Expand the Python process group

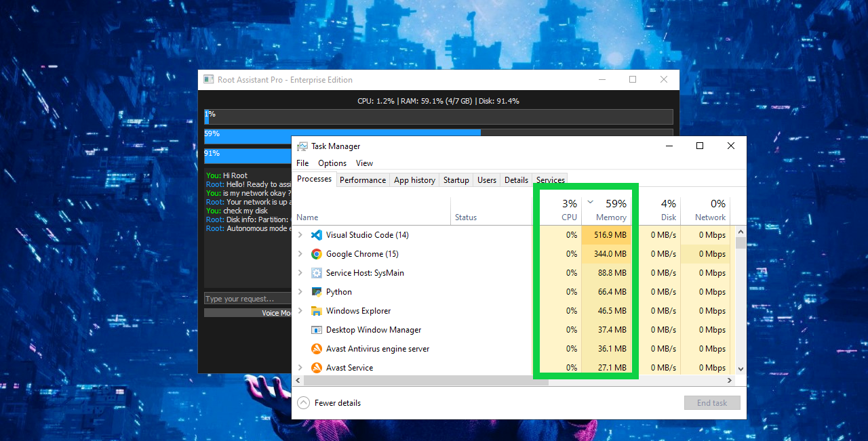[300, 292]
